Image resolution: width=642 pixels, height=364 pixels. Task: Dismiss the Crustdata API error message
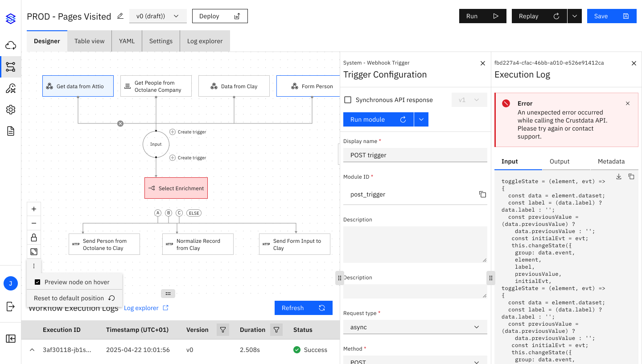628,103
